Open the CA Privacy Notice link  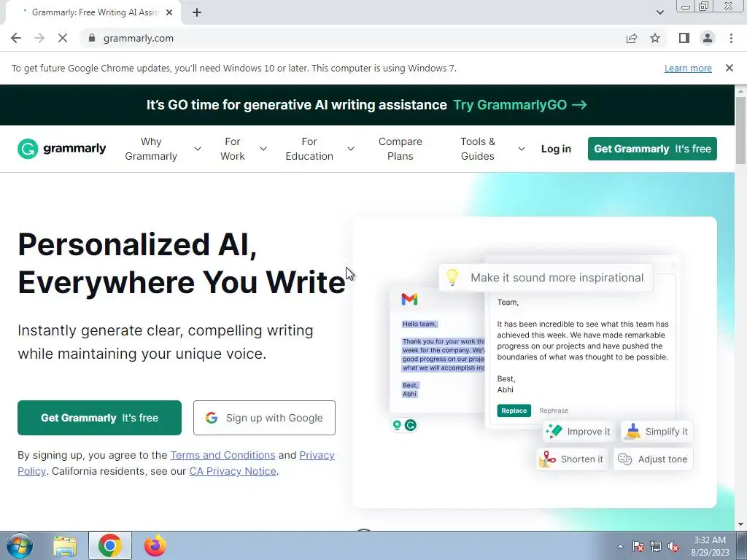(233, 471)
